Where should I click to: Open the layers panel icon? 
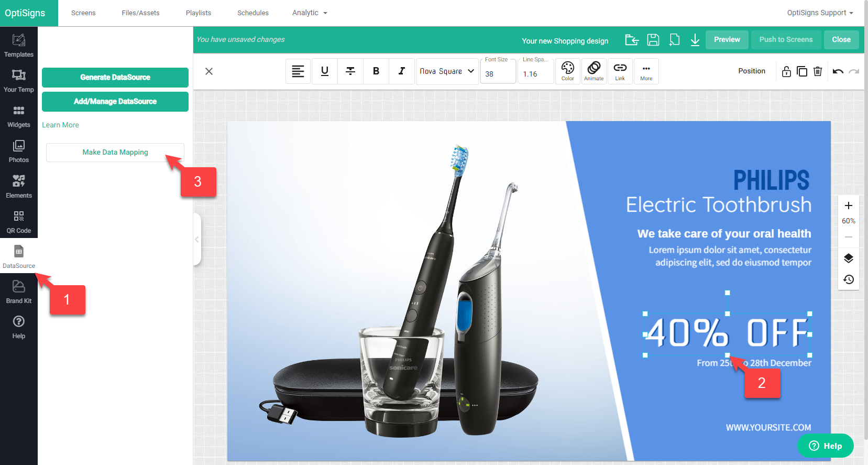[848, 258]
